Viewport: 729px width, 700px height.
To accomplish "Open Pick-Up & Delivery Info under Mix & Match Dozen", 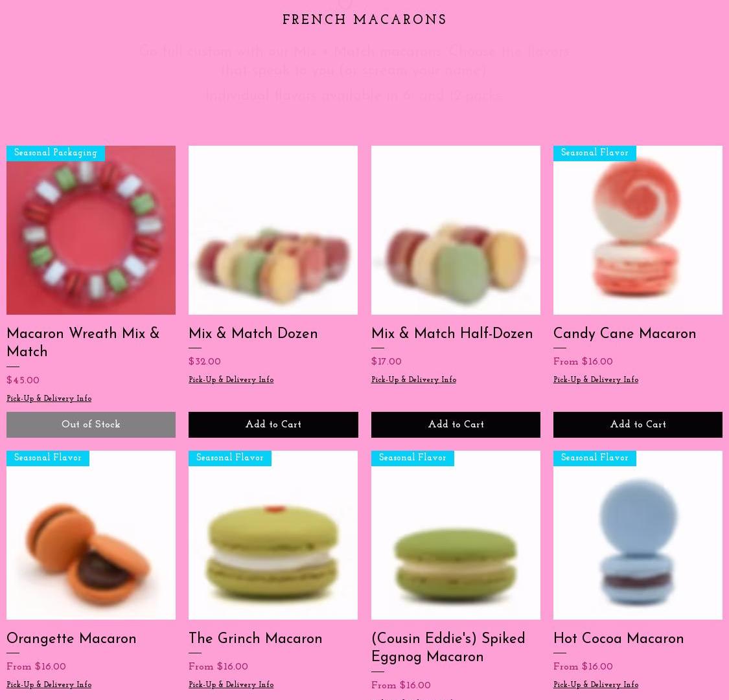I will [231, 380].
